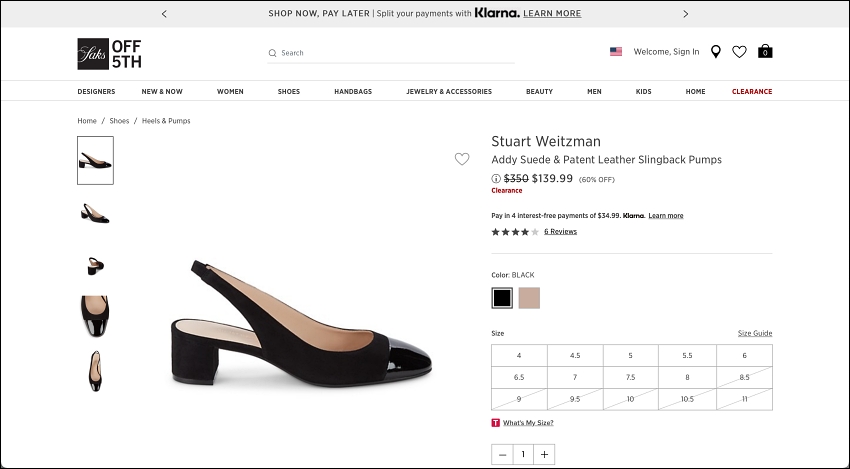Open the New & Now menu
The height and width of the screenshot is (469, 850).
coord(162,92)
